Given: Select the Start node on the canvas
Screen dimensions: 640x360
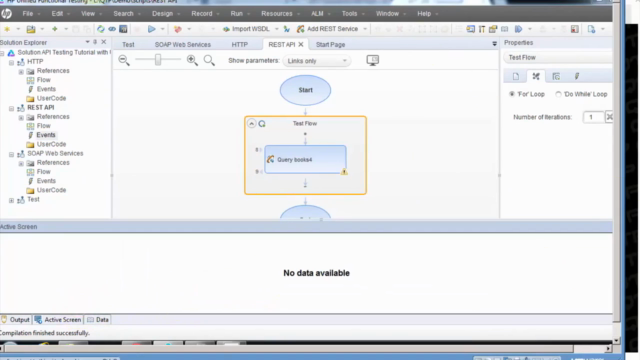Looking at the screenshot, I should [305, 90].
